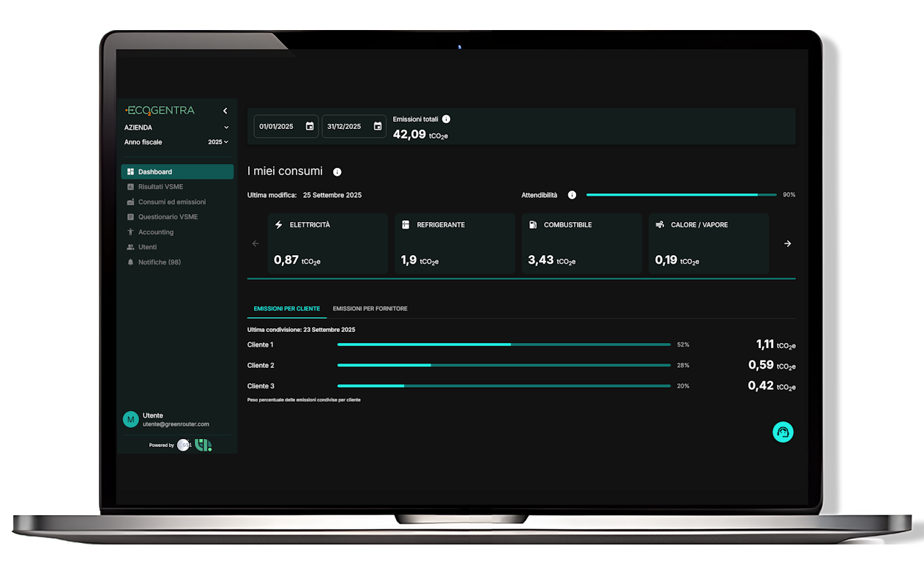The width and height of the screenshot is (924, 565).
Task: Open the Elettricità consumption card
Action: (328, 243)
